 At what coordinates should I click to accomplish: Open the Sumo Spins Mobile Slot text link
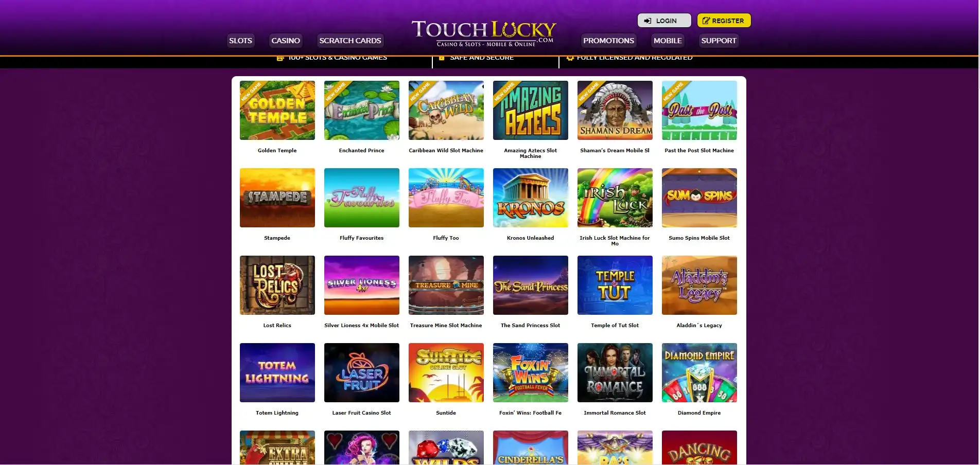(x=699, y=238)
